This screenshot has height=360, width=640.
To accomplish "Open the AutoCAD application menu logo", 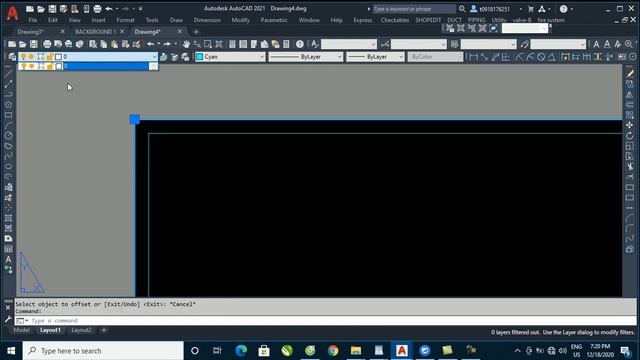I will (x=12, y=13).
